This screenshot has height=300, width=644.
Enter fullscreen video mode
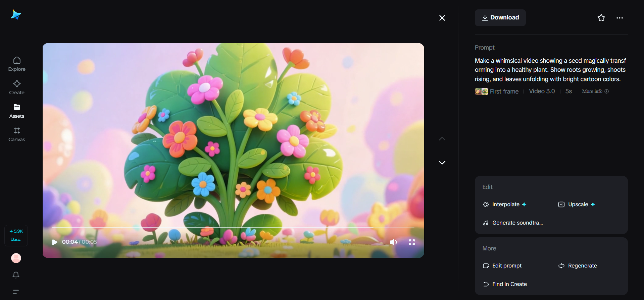pyautogui.click(x=412, y=242)
